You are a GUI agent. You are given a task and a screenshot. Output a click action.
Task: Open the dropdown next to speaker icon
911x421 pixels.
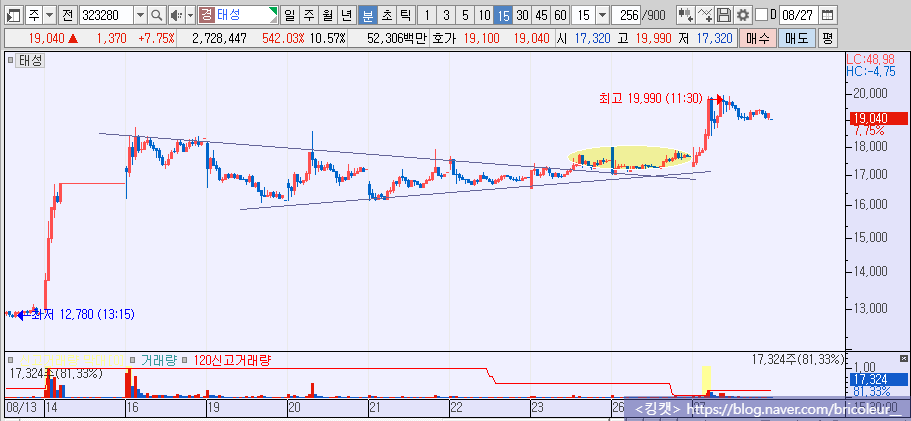tap(190, 15)
